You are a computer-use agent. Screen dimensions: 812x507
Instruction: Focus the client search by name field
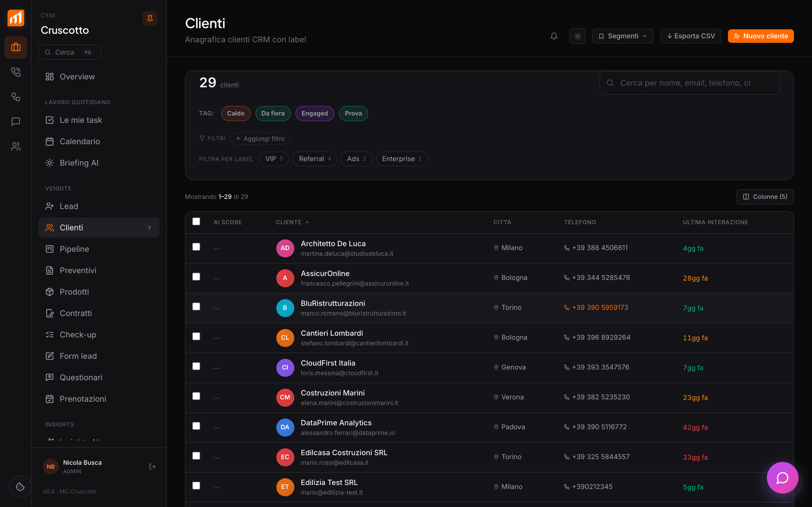689,83
